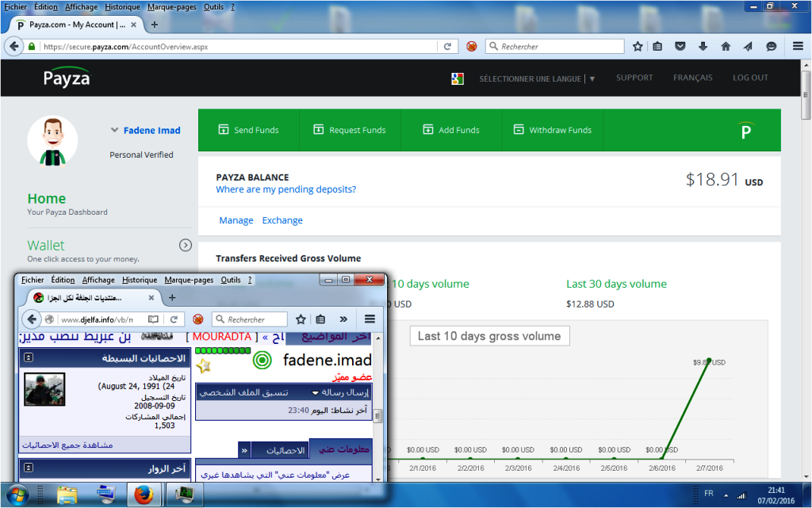
Task: Open File Explorer from the taskbar
Action: (67, 495)
